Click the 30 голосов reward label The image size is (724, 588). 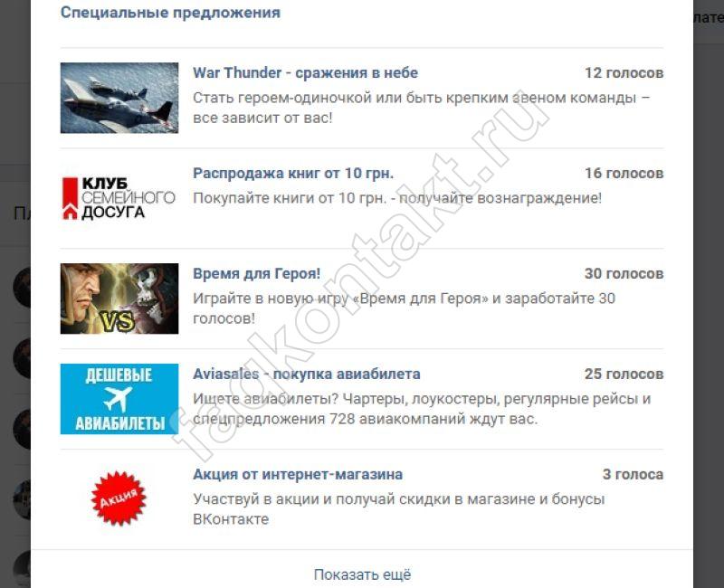pos(624,274)
